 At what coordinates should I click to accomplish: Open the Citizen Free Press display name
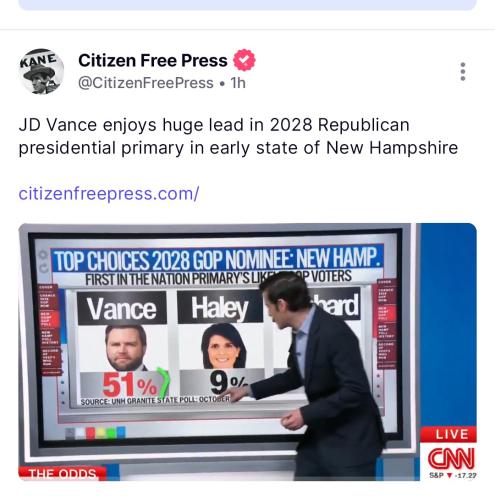coord(153,60)
